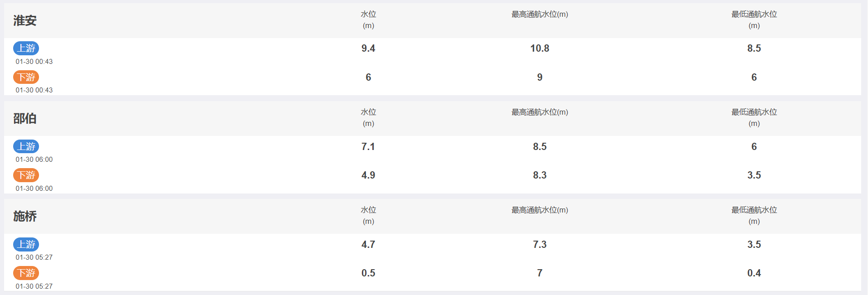868x295 pixels.
Task: Select the 下游 badge under 施桥
Action: pos(26,273)
